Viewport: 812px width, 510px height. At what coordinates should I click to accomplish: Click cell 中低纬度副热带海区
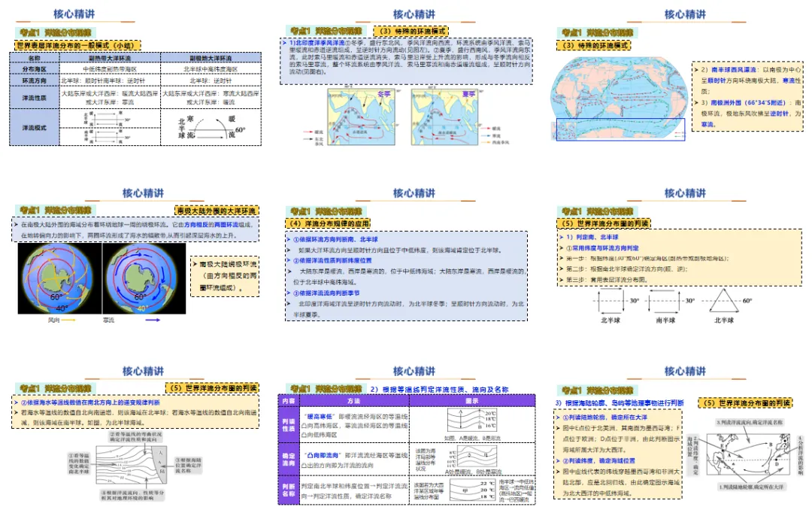tap(110, 69)
